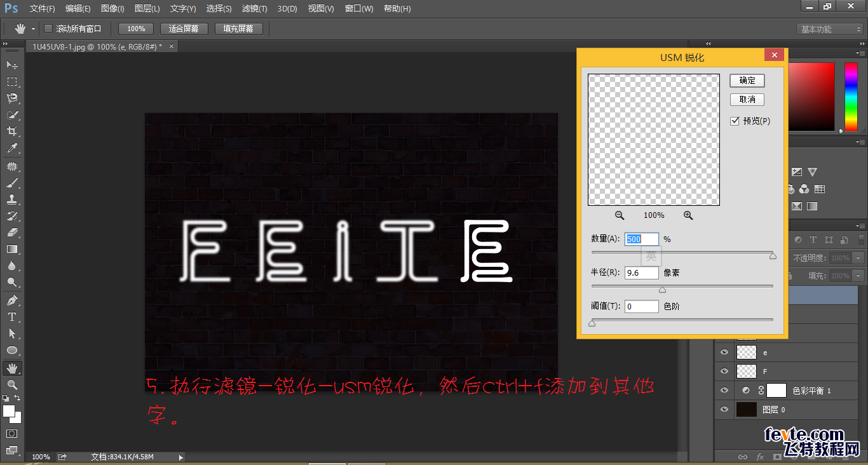
Task: Disable the 预览 checkbox in the dialog
Action: click(x=735, y=121)
